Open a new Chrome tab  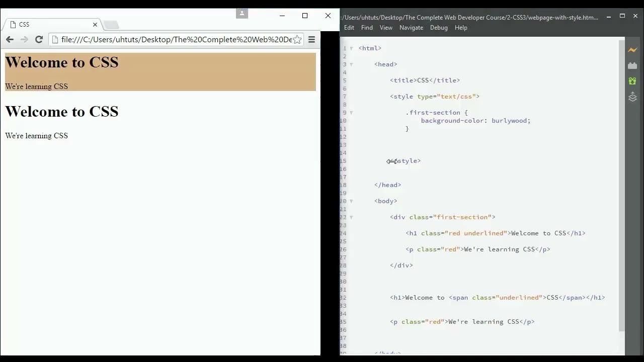tap(111, 25)
